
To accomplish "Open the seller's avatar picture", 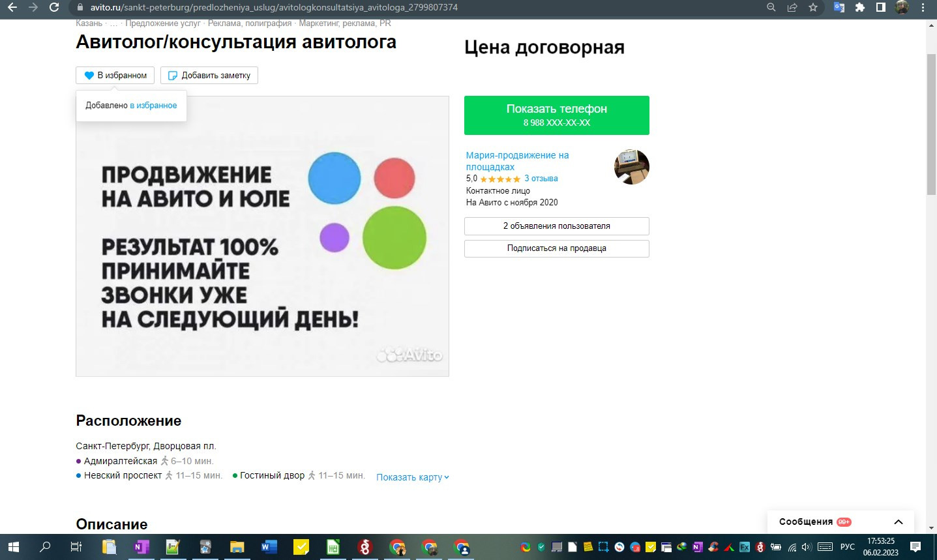I will click(x=632, y=167).
